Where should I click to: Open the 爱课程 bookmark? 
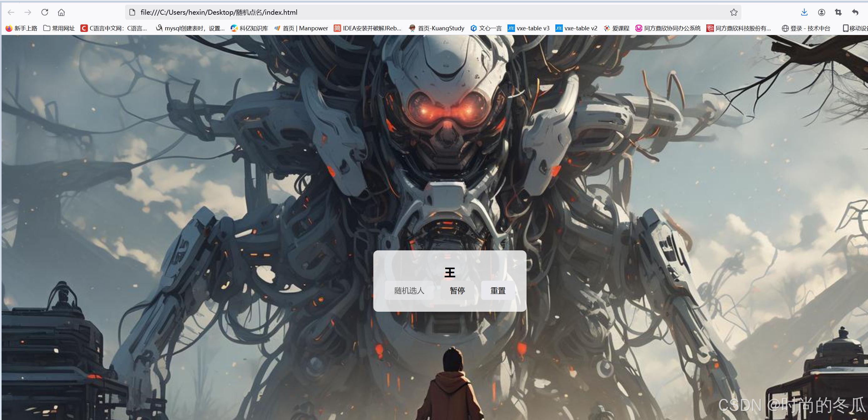[616, 28]
